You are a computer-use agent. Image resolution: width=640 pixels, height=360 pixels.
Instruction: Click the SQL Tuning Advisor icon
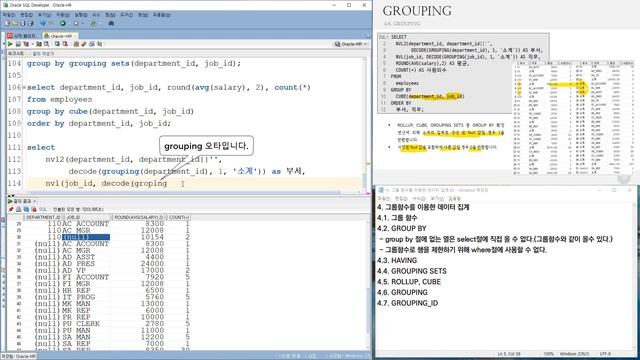coord(47,44)
